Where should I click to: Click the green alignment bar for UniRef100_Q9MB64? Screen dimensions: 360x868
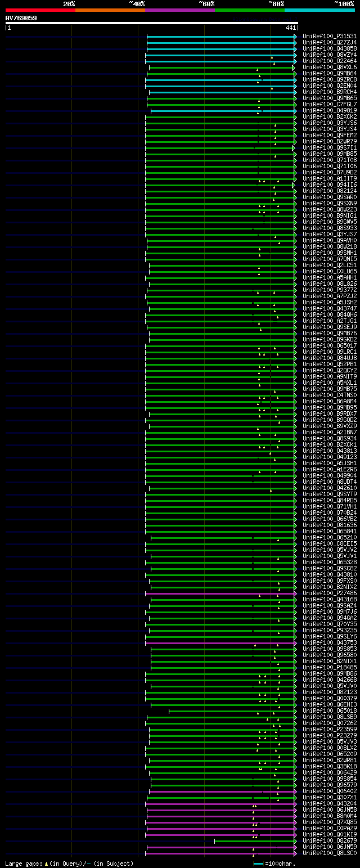pos(220,74)
